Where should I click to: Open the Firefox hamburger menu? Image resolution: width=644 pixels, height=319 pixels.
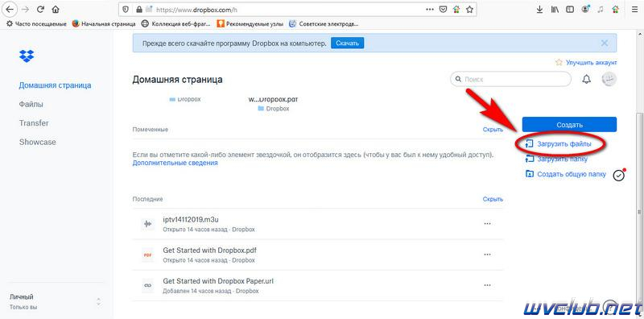click(635, 9)
